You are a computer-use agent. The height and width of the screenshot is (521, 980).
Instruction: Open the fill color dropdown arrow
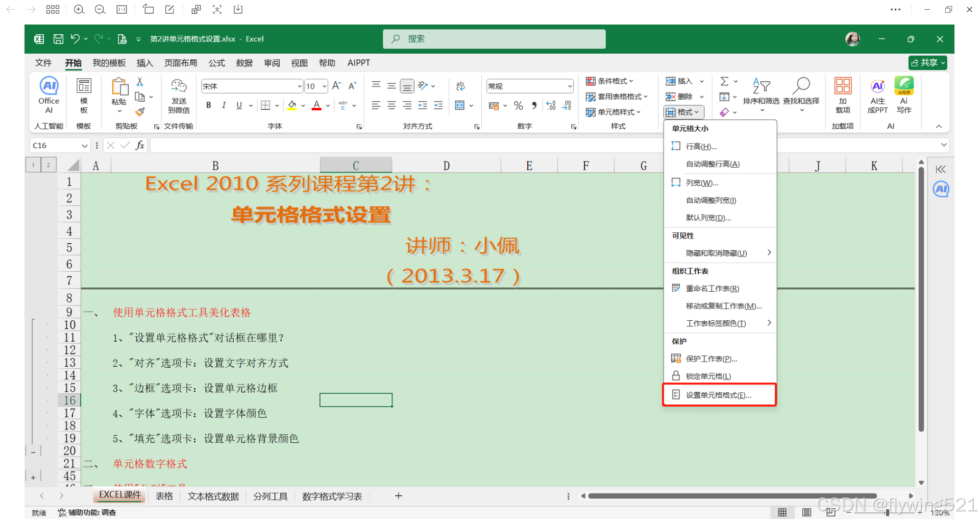coord(303,106)
